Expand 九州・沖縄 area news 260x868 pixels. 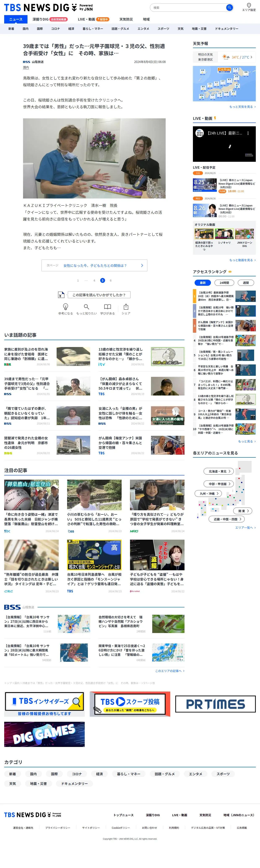(x=208, y=493)
